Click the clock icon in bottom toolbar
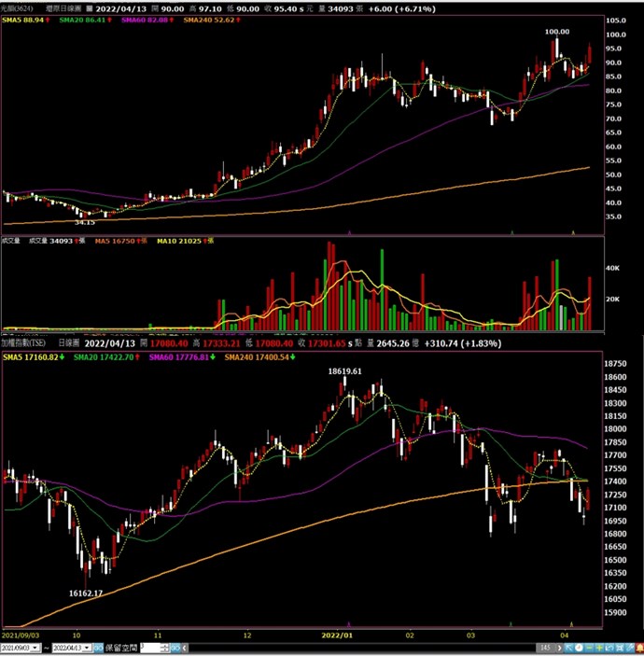The width and height of the screenshot is (644, 656). [579, 647]
